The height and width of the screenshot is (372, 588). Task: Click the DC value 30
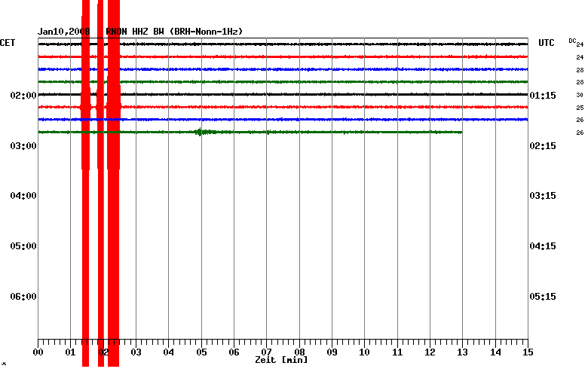click(x=580, y=95)
